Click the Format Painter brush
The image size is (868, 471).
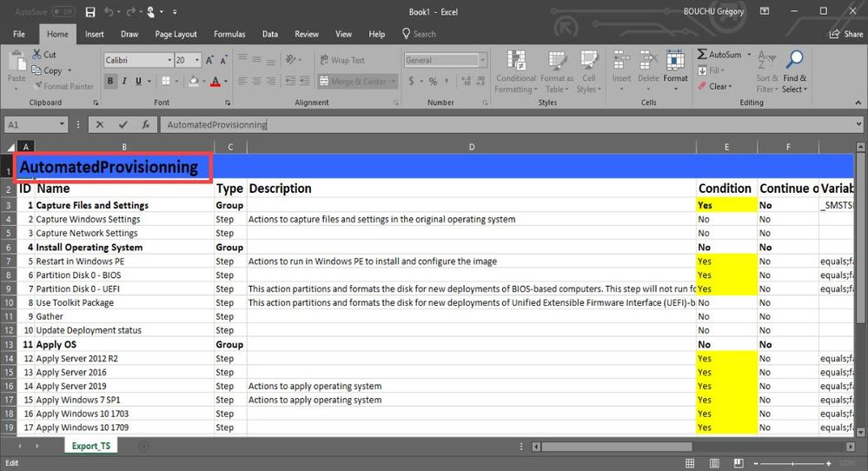[38, 86]
